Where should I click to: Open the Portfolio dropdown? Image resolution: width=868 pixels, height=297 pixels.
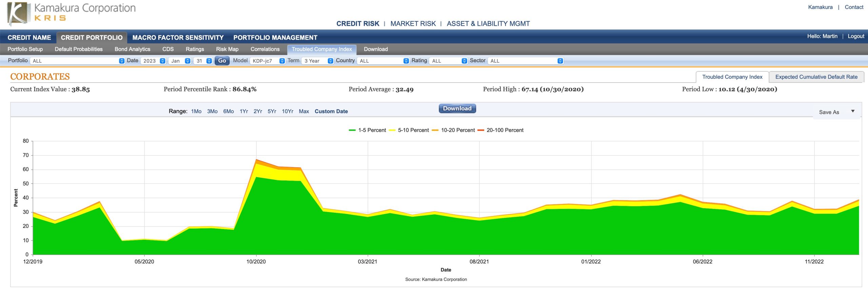[77, 61]
